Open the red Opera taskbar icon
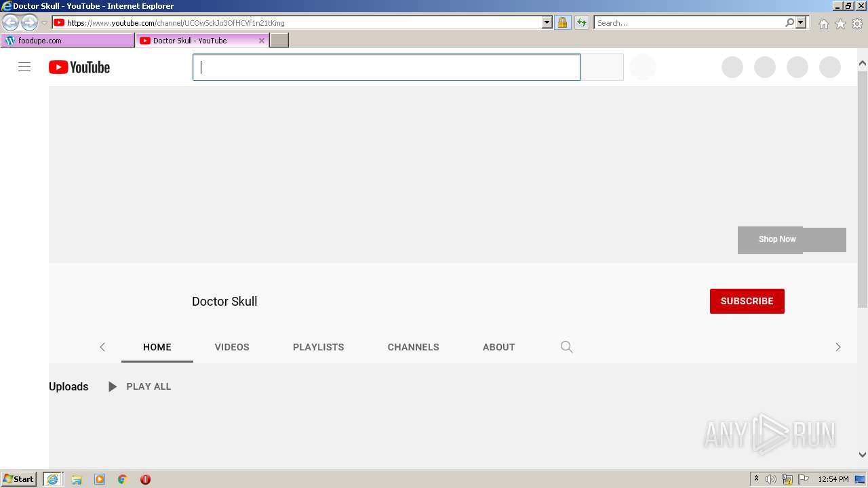Image resolution: width=868 pixels, height=488 pixels. (145, 479)
